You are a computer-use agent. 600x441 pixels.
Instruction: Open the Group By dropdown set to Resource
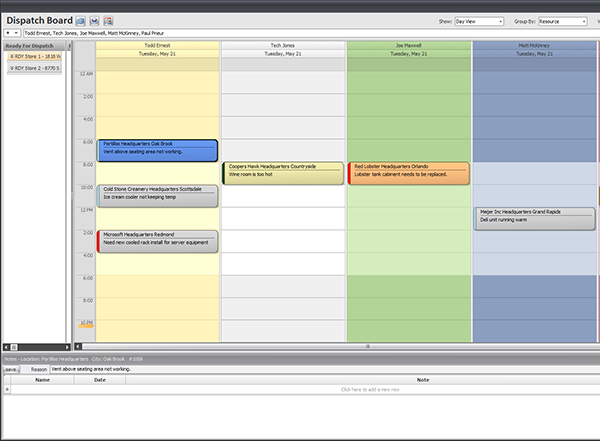tap(562, 21)
